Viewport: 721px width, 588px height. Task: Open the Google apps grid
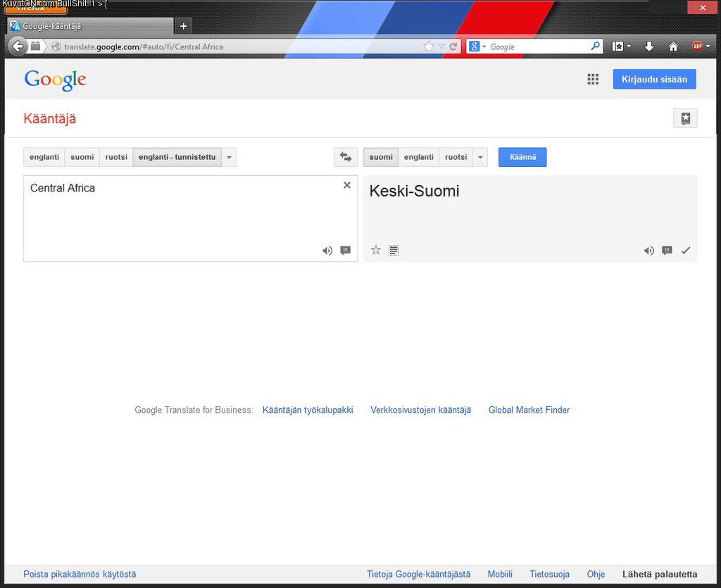coord(593,80)
